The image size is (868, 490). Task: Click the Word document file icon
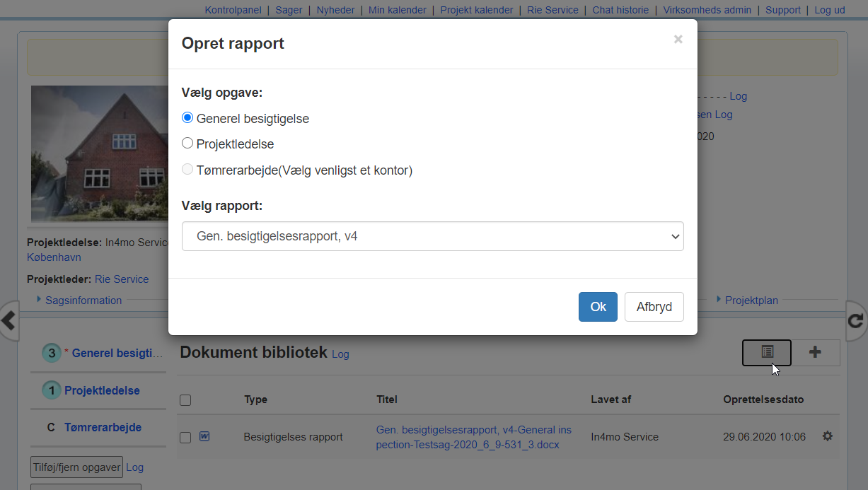click(204, 436)
